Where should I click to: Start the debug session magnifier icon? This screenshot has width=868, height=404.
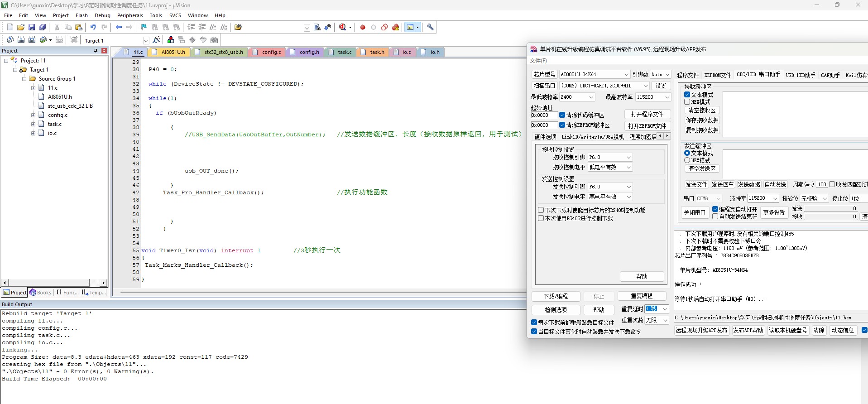pos(343,27)
